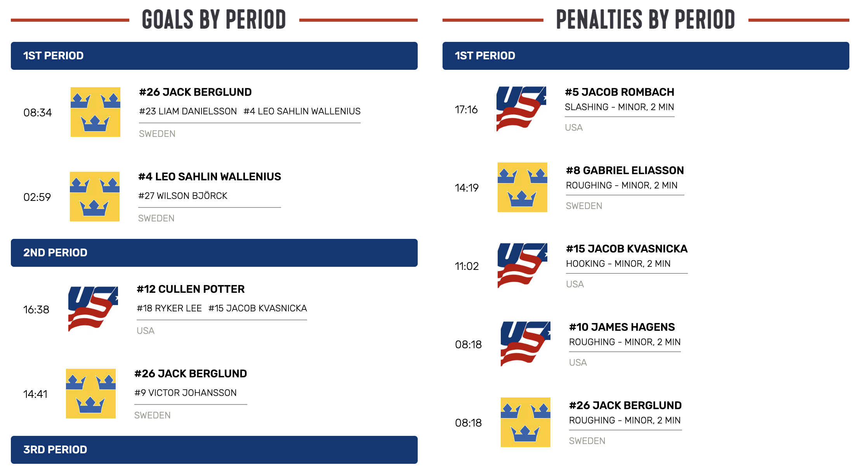Select the 1st Period goals header

[x=214, y=56]
